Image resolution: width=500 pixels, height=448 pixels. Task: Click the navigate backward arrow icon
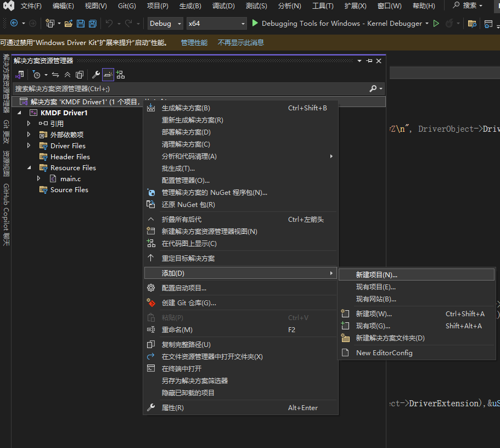[x=14, y=23]
